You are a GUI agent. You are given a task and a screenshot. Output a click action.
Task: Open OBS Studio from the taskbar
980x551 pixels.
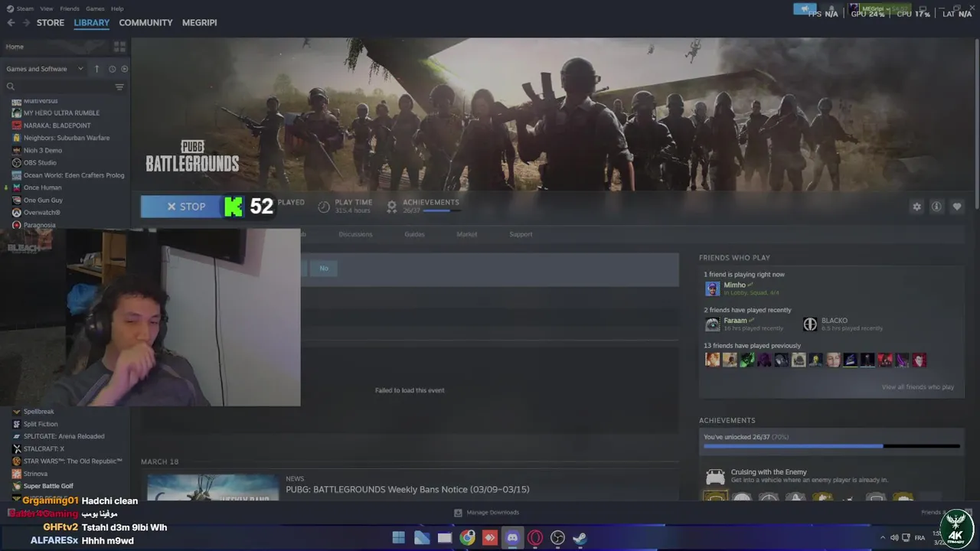tap(557, 538)
